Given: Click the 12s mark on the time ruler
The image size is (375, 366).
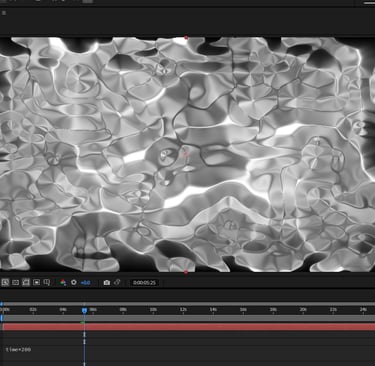Looking at the screenshot, I should (x=183, y=310).
